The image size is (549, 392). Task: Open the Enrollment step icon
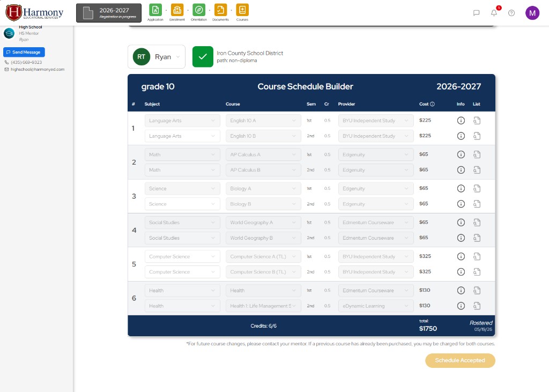point(177,10)
